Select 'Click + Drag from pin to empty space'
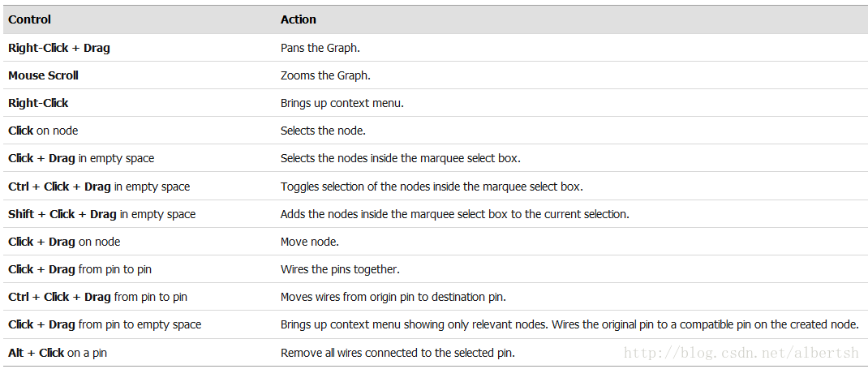The width and height of the screenshot is (868, 369). [x=105, y=324]
